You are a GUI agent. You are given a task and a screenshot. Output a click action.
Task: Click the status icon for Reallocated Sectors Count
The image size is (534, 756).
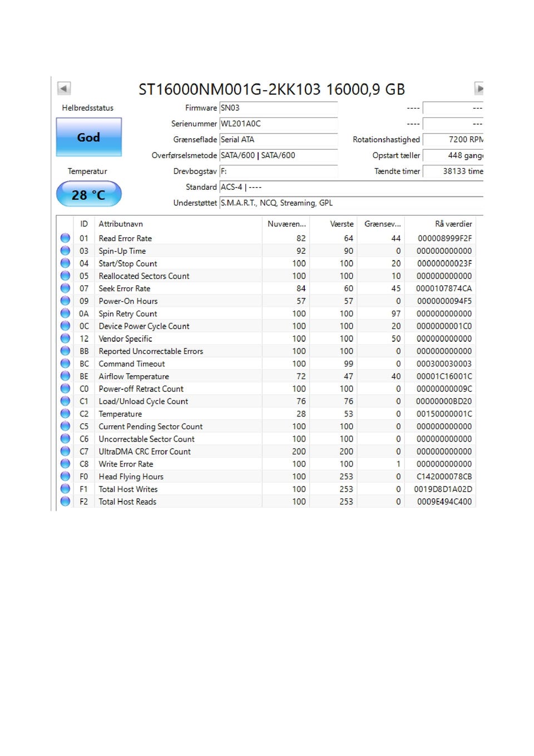click(x=65, y=276)
